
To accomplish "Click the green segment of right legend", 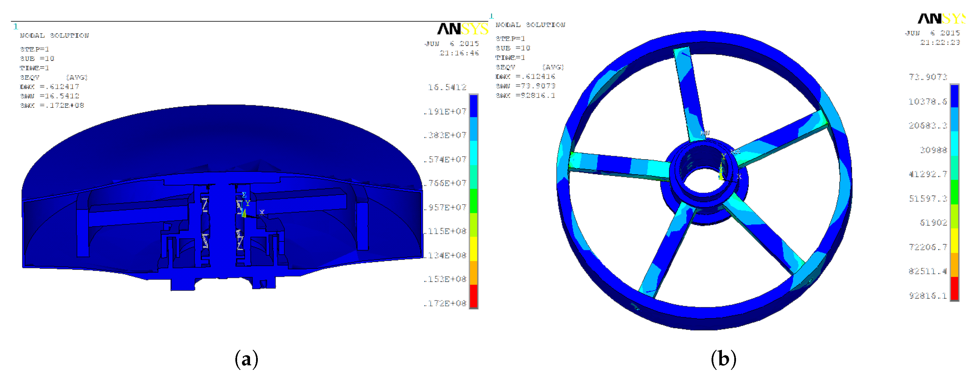I will click(x=954, y=192).
